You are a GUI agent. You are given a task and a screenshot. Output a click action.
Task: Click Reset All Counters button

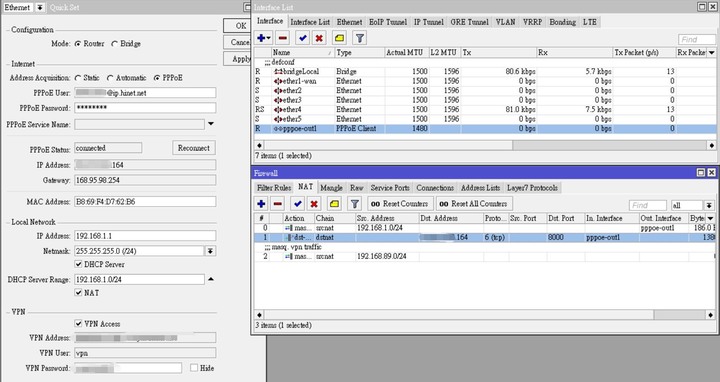[474, 203]
